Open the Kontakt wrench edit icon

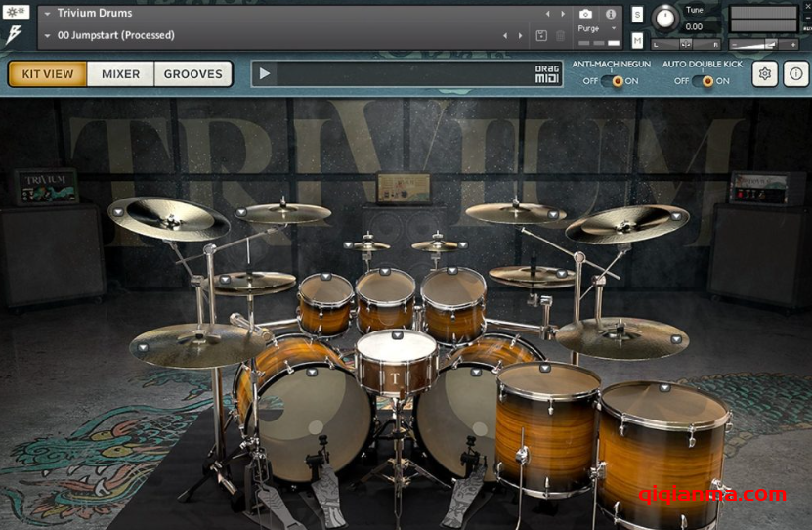(x=16, y=12)
